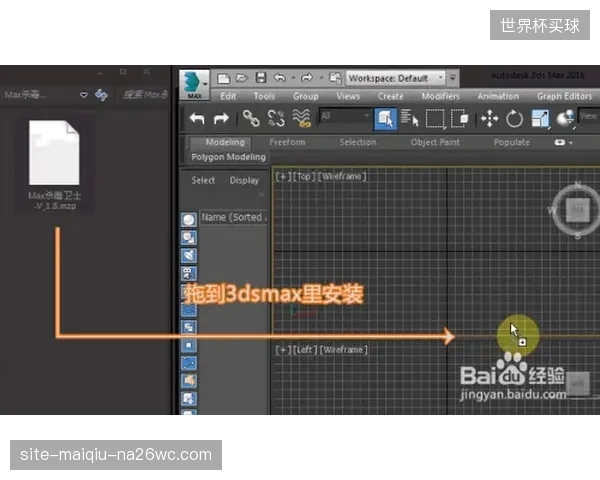Screen dimensions: 600x480
Task: Open the Display menu in Scene Explorer
Action: click(x=244, y=180)
